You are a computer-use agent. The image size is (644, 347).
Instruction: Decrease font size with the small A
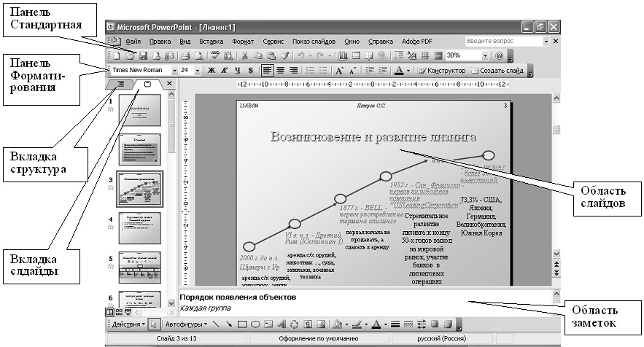click(x=352, y=71)
